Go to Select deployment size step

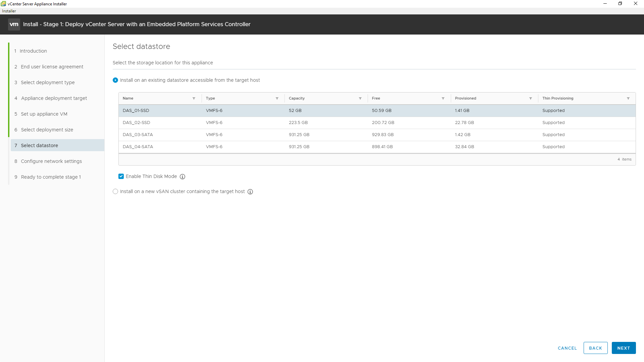47,130
